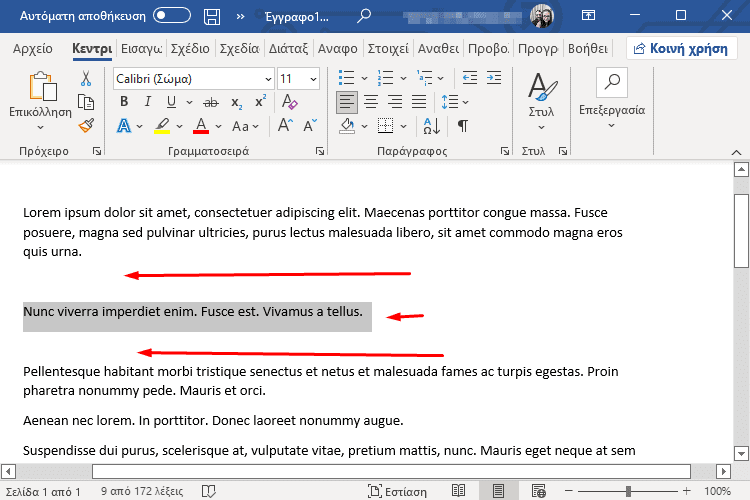The image size is (750, 500).
Task: Collapse the ribbon with the chevron
Action: 737,152
